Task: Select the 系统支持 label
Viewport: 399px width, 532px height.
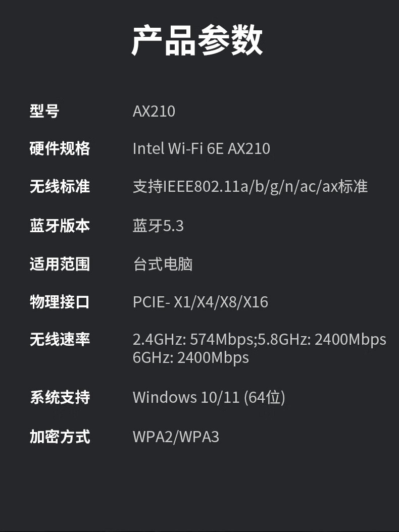Action: 60,397
